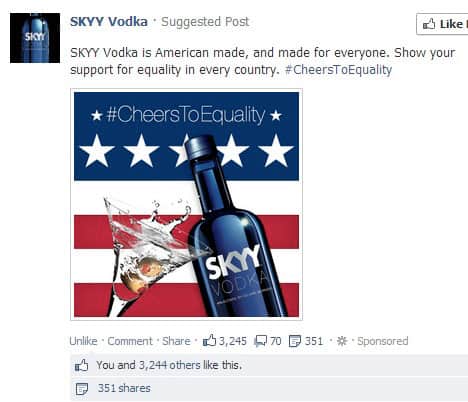Open the #CheersToEquality hashtag in post text
Screen dimensions: 468x402
pos(338,70)
